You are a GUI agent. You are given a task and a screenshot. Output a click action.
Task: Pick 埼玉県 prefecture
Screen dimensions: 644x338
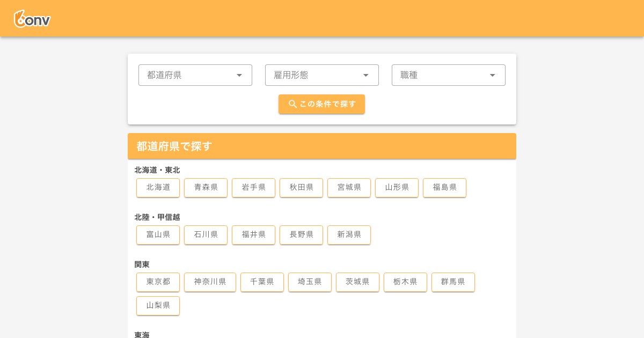pyautogui.click(x=310, y=282)
